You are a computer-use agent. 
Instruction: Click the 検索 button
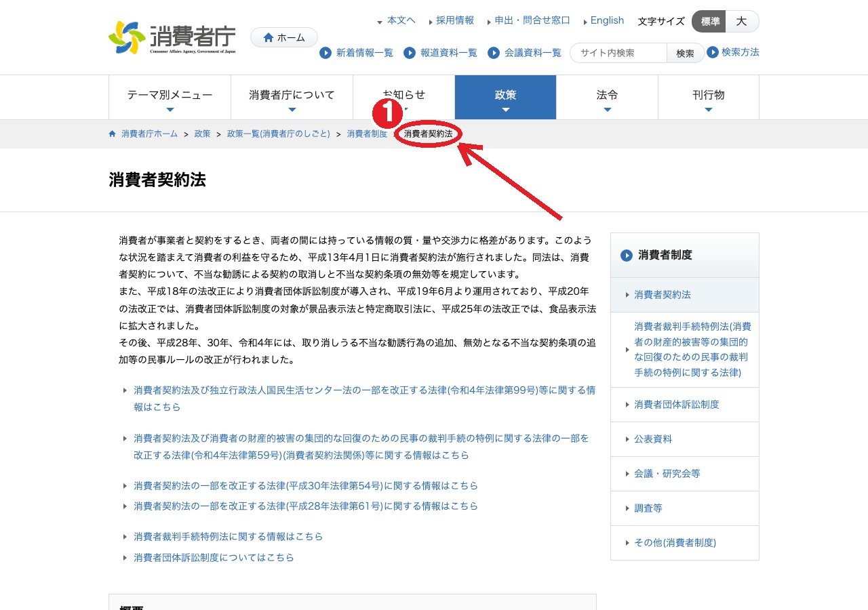(x=686, y=53)
